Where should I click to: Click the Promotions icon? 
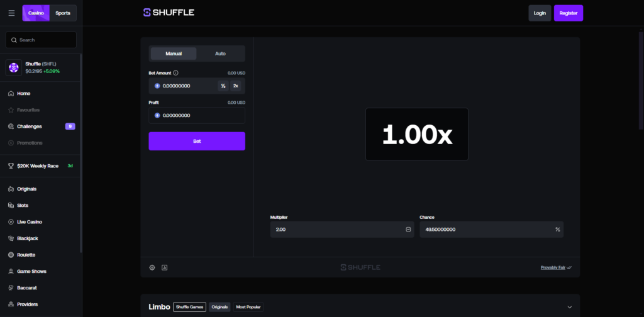(x=11, y=143)
